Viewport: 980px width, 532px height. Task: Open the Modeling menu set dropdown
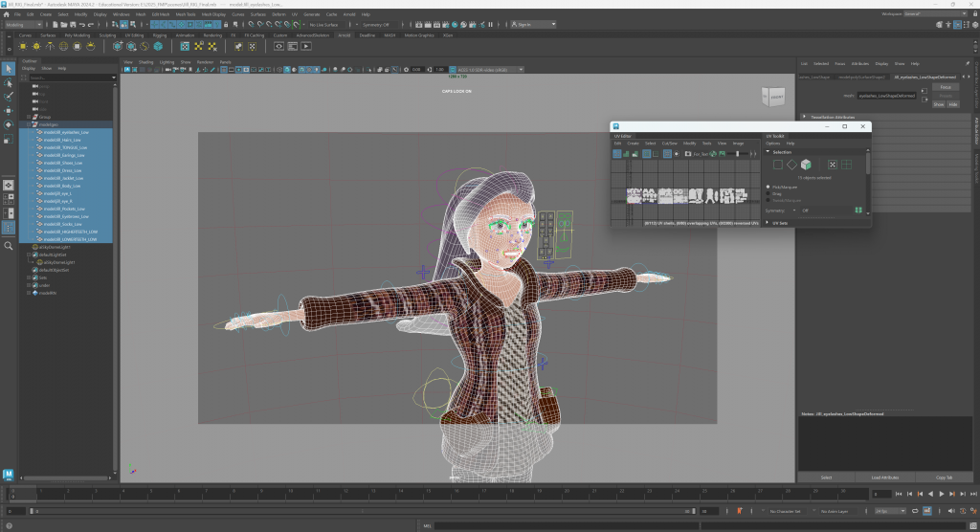24,25
